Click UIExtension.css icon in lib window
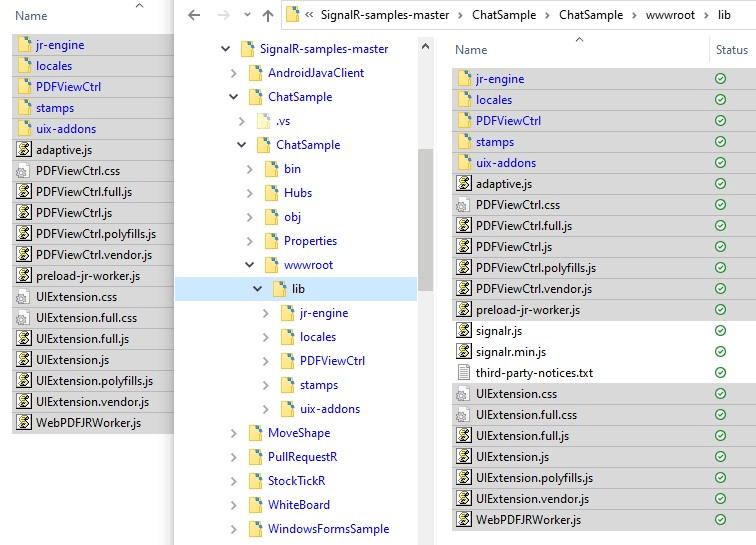Screen dimensions: 756x545 tap(462, 394)
